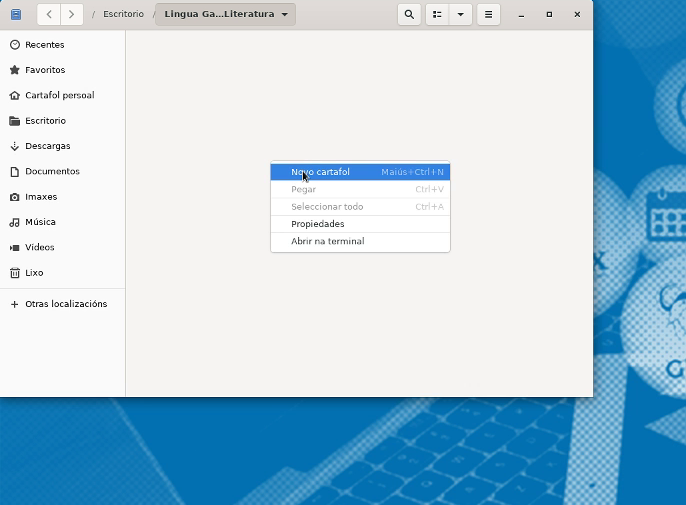The height and width of the screenshot is (505, 686).
Task: Click the search magnifier icon in toolbar
Action: [409, 15]
